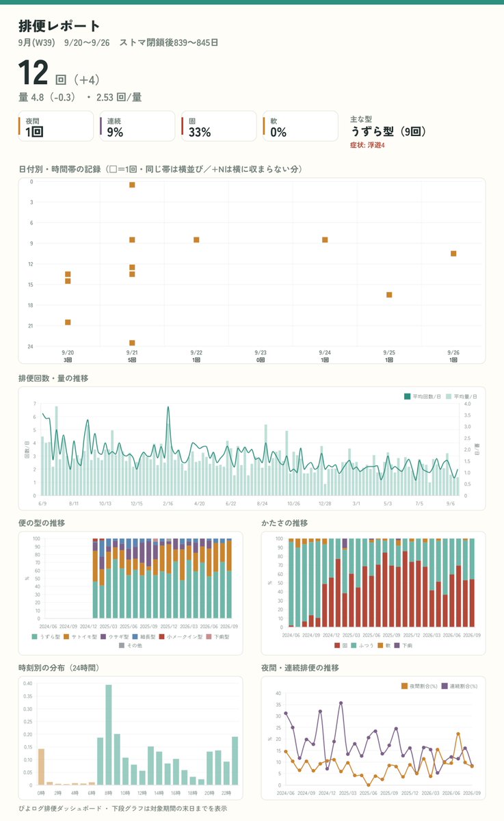Click the 9/23 0回 column label
504x821 pixels.
tap(261, 356)
